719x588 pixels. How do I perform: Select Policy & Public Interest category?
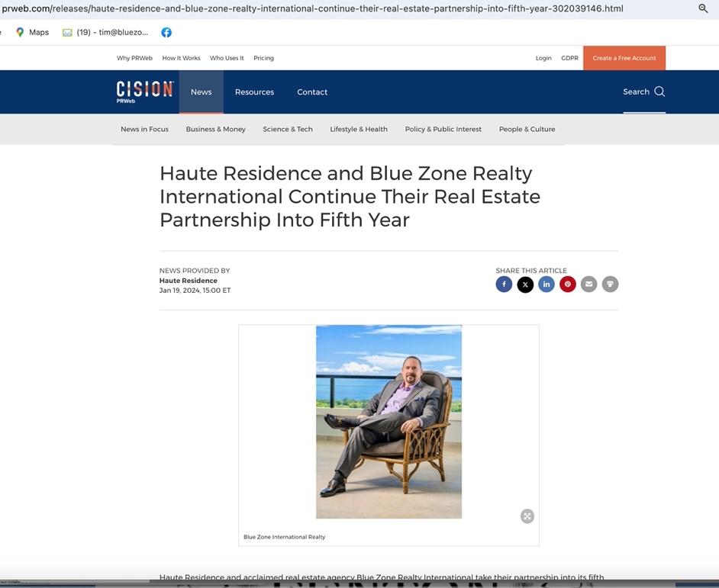443,129
